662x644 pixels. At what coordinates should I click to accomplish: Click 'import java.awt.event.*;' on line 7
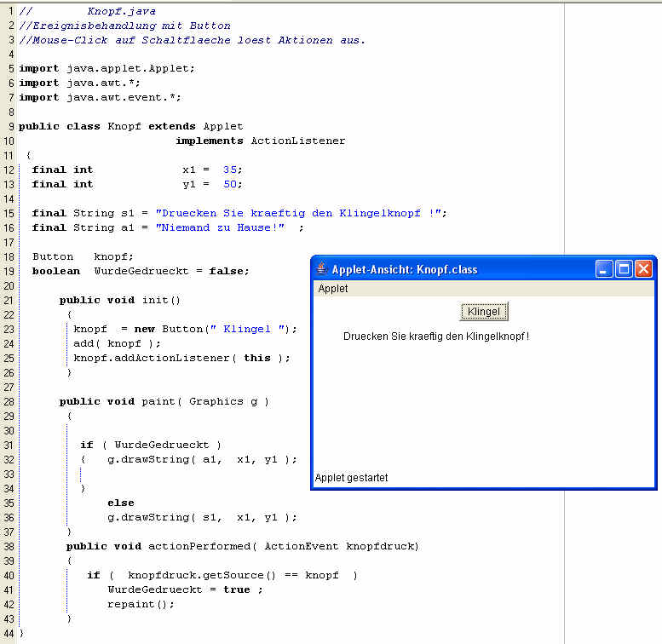pyautogui.click(x=100, y=97)
